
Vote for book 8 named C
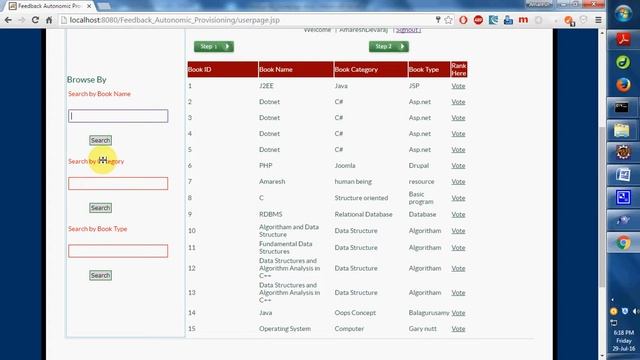[458, 198]
